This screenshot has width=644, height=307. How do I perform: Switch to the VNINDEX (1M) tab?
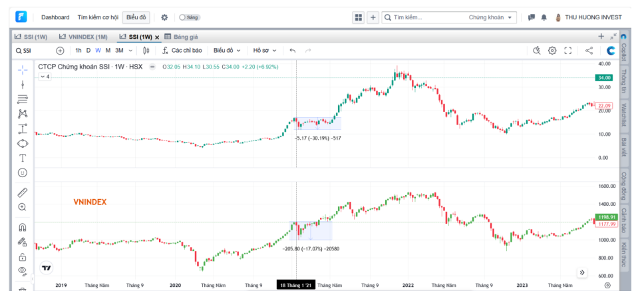(83, 37)
